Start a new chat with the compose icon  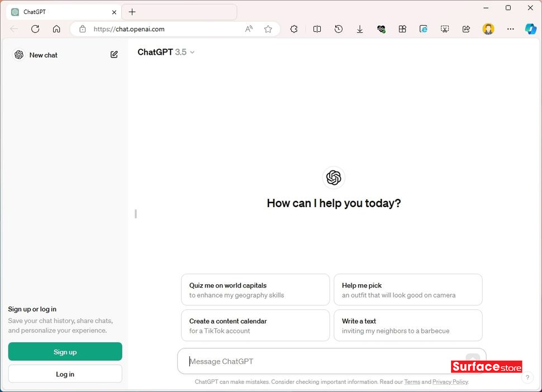[114, 55]
